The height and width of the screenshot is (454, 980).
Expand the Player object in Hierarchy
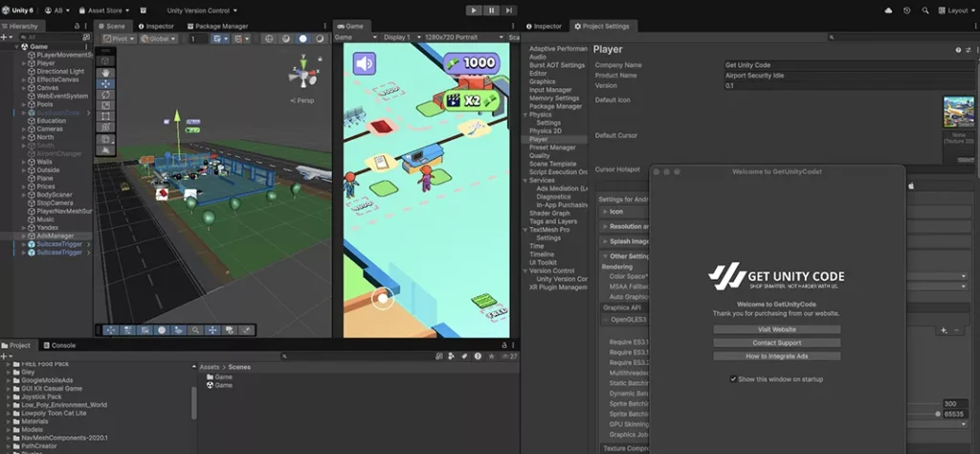[x=24, y=63]
